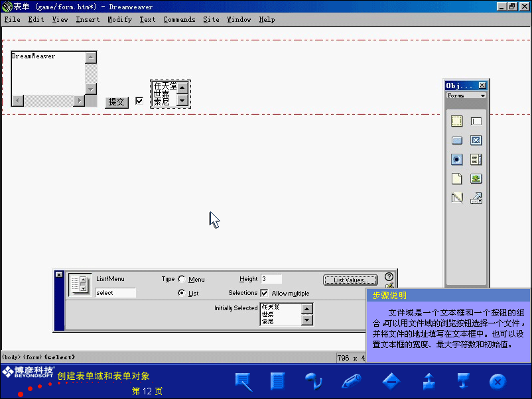
Task: Click down arrow on the form's list box
Action: click(182, 101)
